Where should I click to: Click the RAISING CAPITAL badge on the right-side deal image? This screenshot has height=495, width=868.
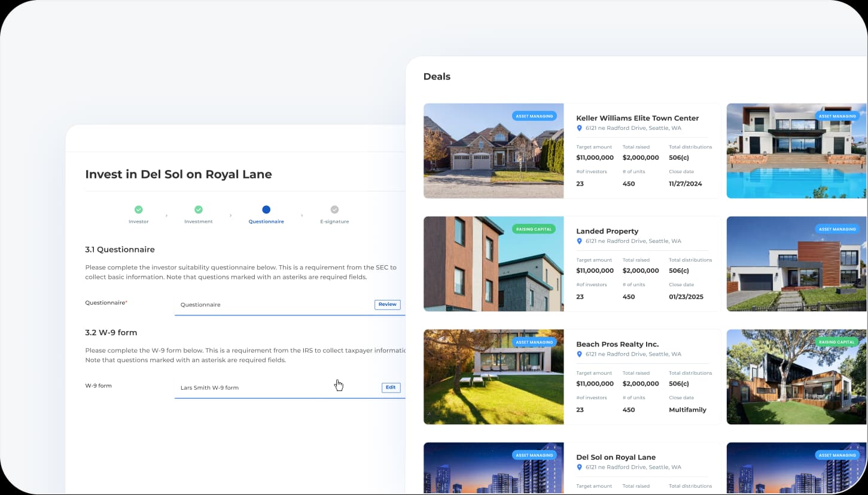coord(837,342)
